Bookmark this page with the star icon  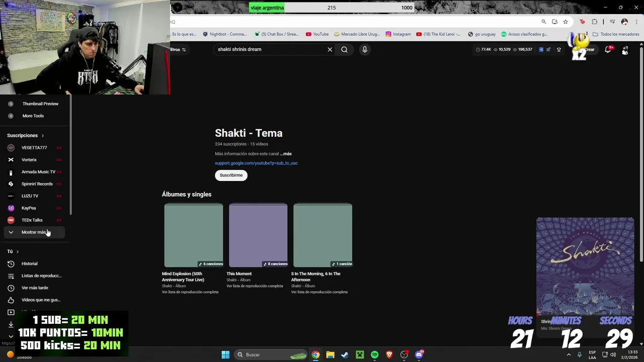pos(566,22)
